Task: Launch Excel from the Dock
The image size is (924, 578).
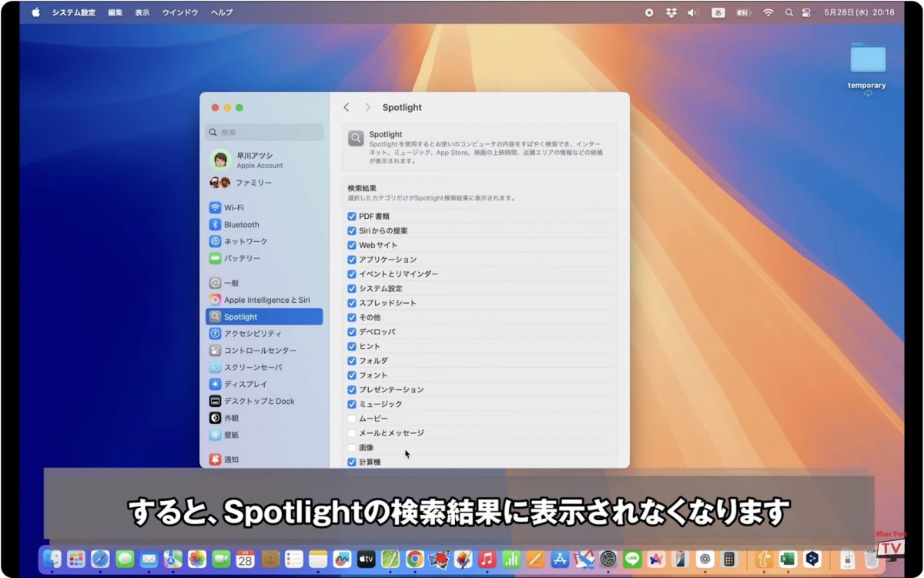Action: pos(787,559)
